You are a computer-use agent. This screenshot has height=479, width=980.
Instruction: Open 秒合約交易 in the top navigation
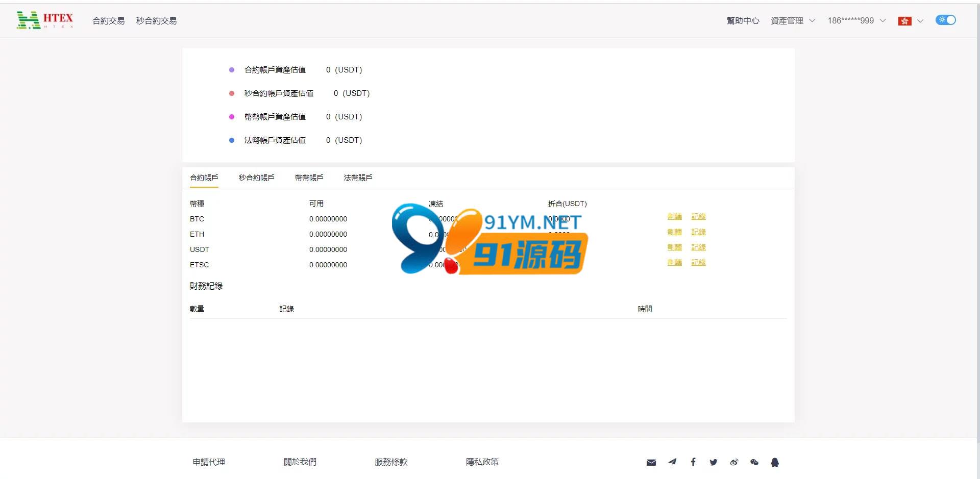pyautogui.click(x=157, y=20)
